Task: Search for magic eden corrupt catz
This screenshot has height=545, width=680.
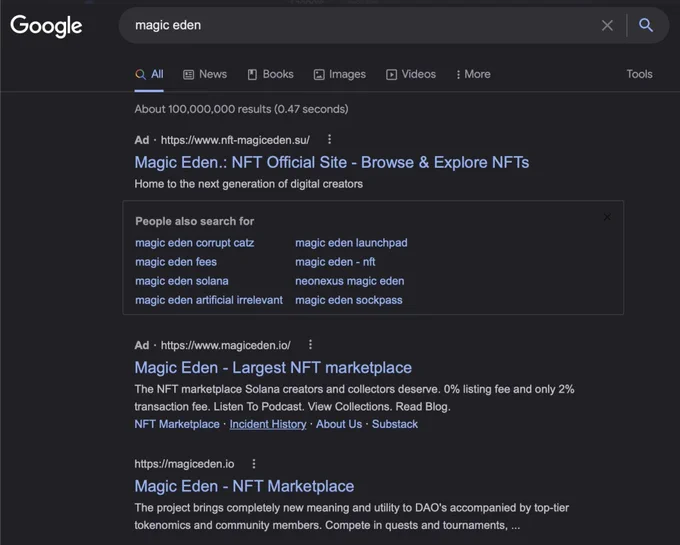Action: pos(195,243)
